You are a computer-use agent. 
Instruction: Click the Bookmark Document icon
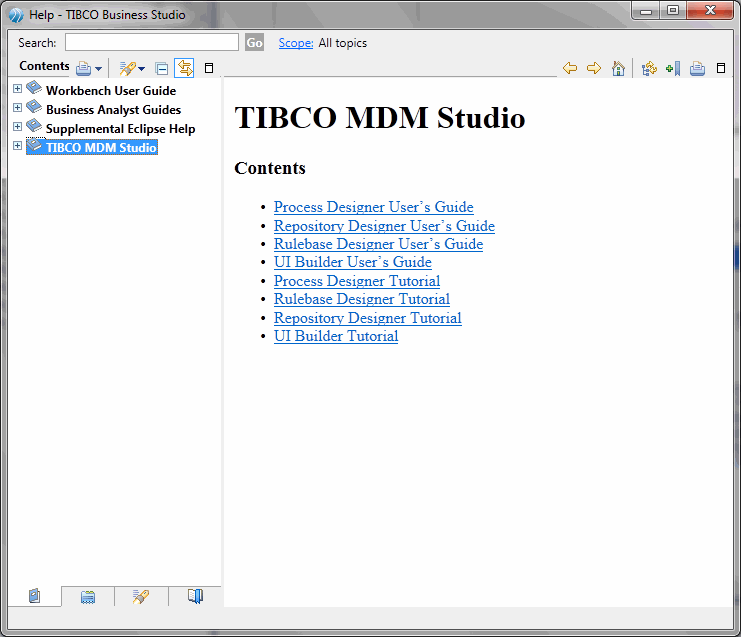point(673,69)
